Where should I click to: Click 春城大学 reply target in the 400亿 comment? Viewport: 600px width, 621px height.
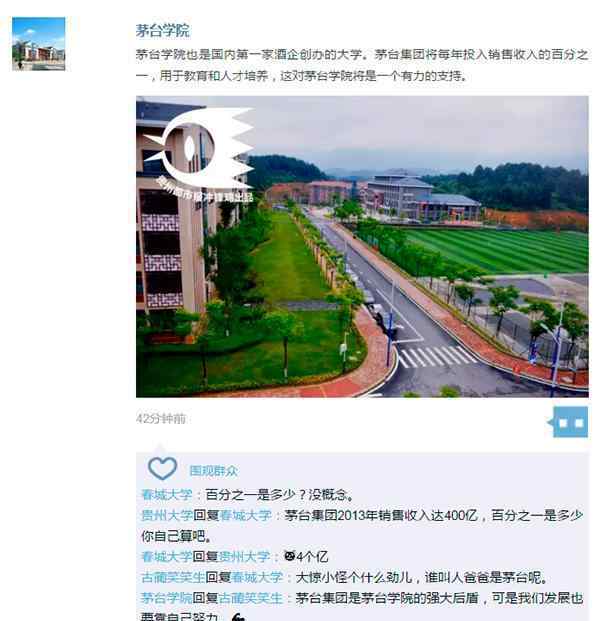(246, 515)
